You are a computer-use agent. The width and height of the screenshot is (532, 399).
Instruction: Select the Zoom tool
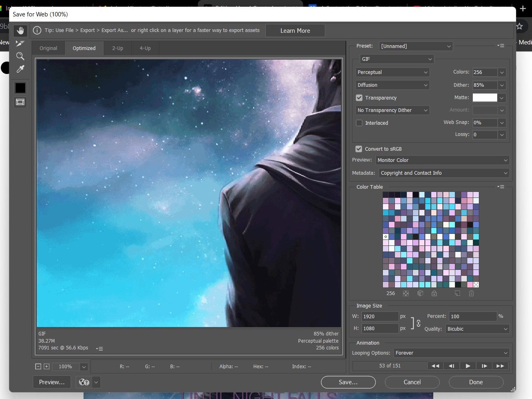(20, 56)
